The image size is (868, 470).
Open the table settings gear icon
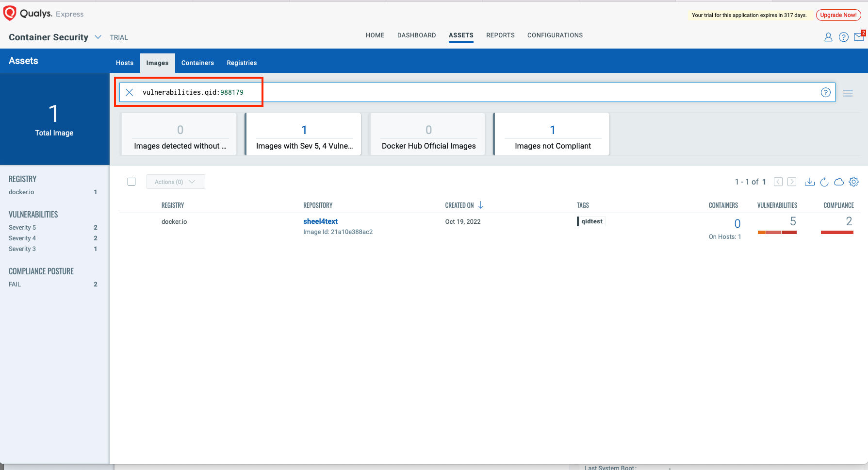[x=853, y=182]
